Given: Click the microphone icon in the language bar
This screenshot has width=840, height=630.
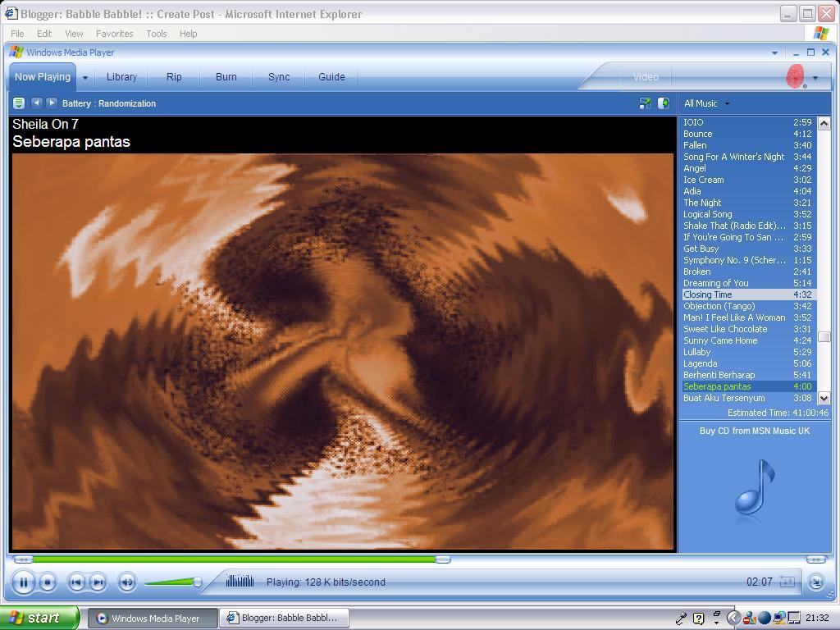Looking at the screenshot, I should (x=681, y=619).
